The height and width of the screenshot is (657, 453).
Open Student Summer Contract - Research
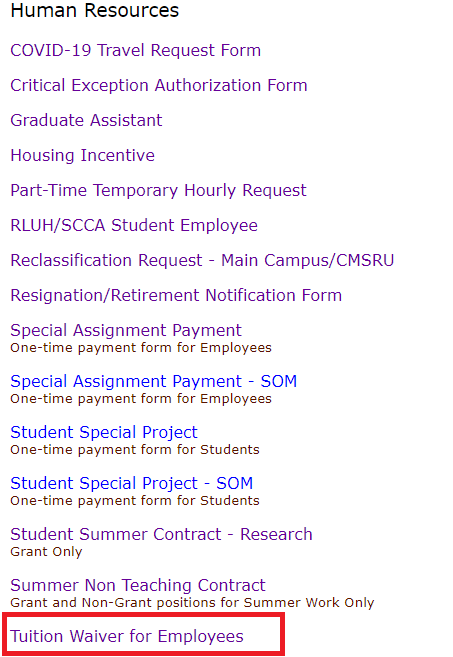[x=161, y=534]
